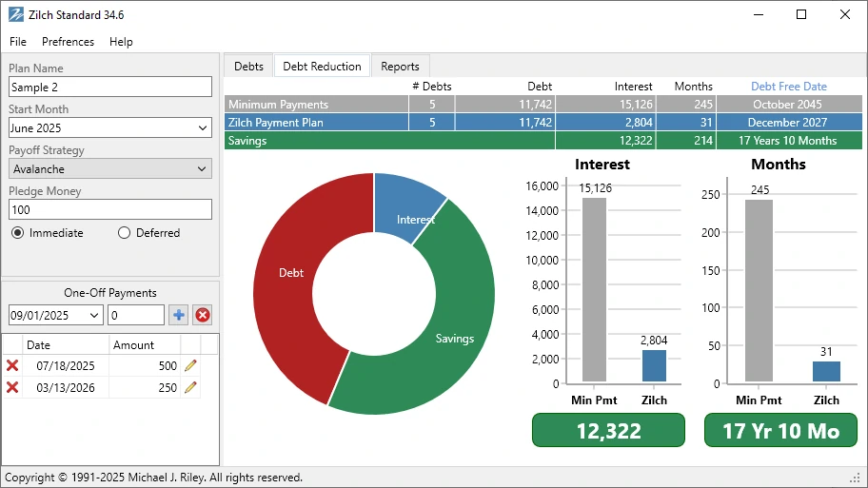
Task: Click the blue Zilch months bar
Action: 826,371
